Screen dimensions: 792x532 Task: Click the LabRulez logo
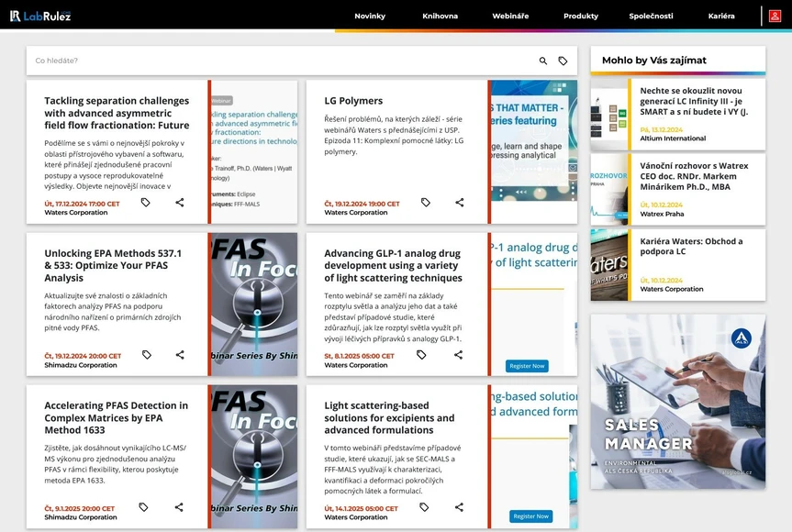(x=40, y=16)
